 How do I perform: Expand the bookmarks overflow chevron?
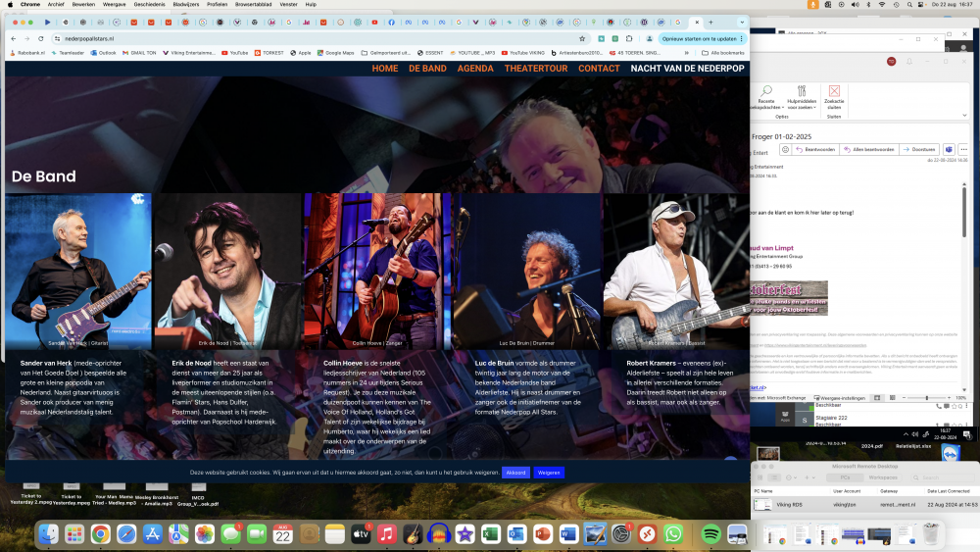tap(687, 53)
